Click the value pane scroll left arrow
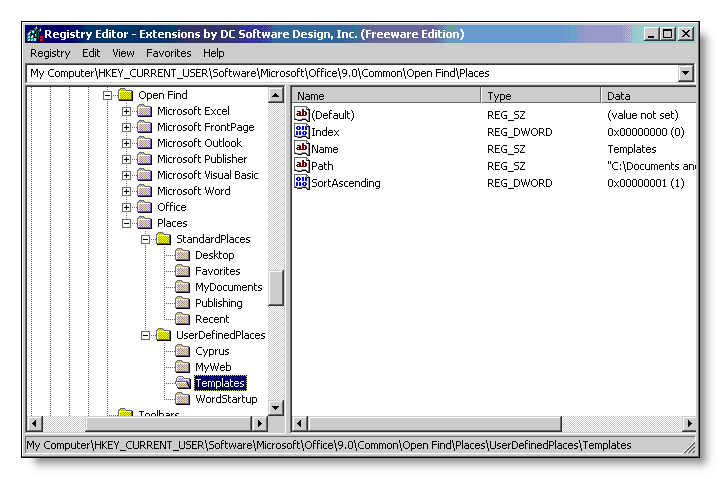Screen dimensions: 721x479 coord(300,423)
